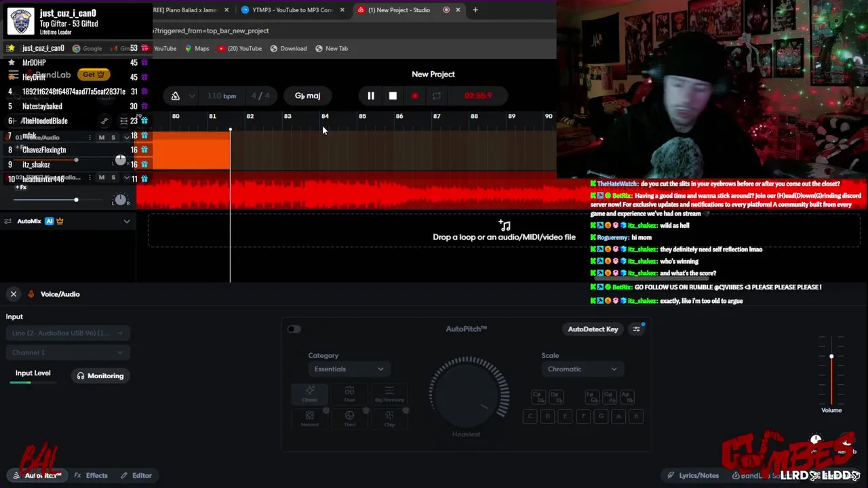Open a new browser tab plus button
Image resolution: width=868 pixels, height=488 pixels.
click(x=475, y=10)
